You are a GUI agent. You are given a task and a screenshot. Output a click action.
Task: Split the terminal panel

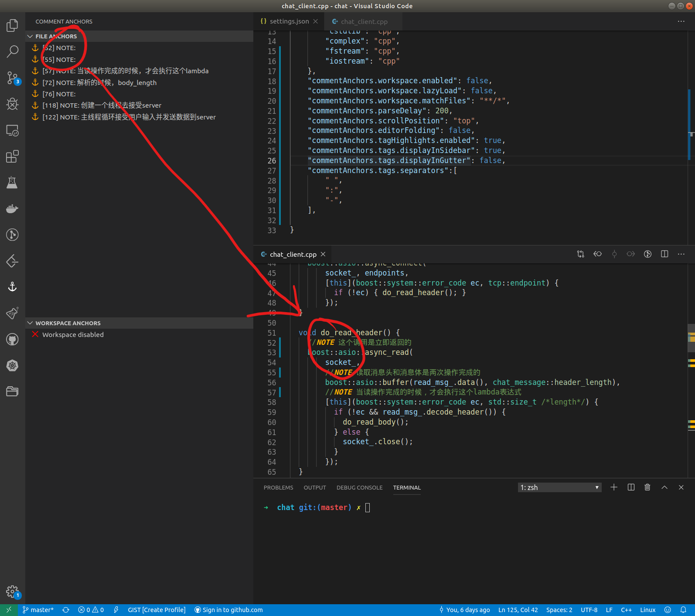(x=631, y=487)
